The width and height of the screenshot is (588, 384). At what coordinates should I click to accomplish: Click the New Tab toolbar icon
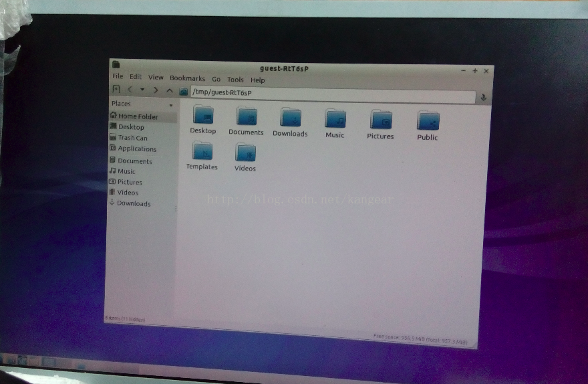[x=116, y=90]
